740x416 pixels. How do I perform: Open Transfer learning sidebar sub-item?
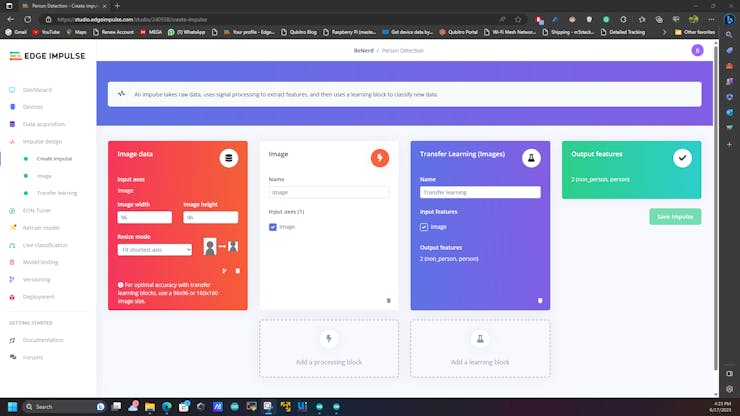point(57,193)
